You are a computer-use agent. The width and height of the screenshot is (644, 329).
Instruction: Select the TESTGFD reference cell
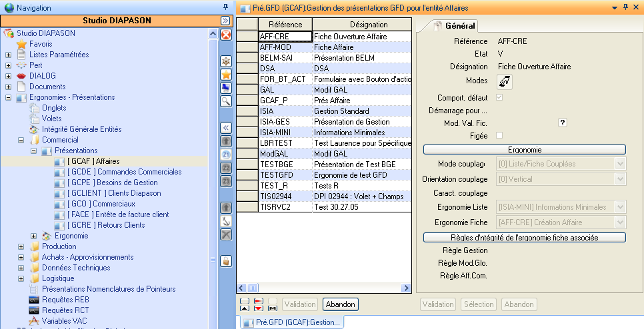[x=285, y=175]
